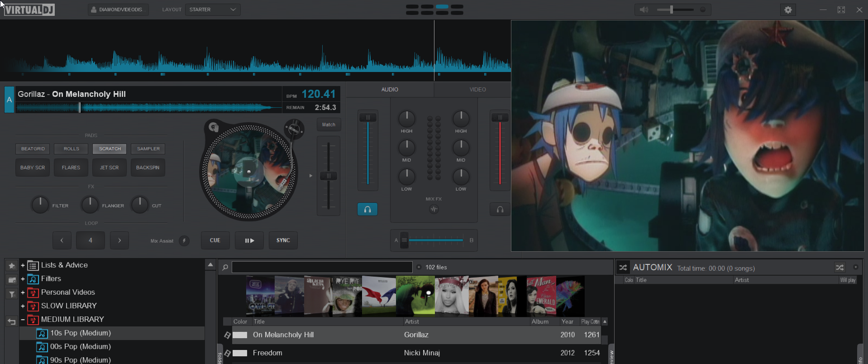Click the CUE button

pyautogui.click(x=215, y=240)
